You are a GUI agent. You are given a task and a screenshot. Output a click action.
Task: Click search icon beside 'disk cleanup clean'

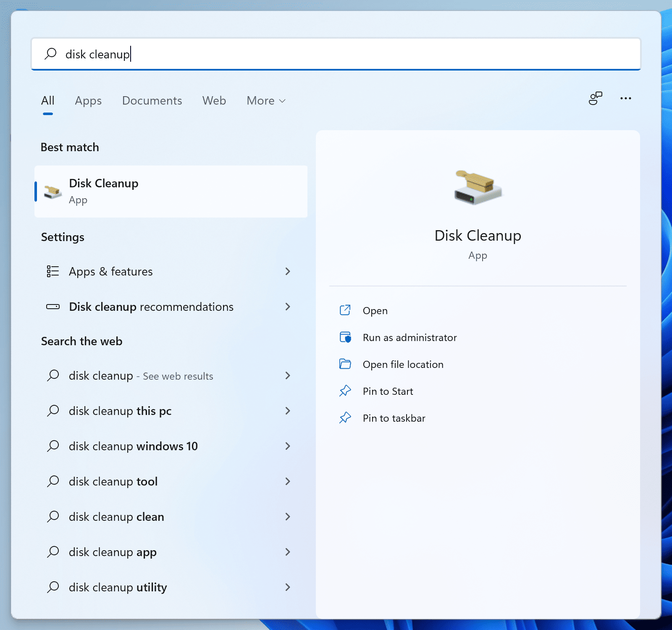(x=53, y=517)
